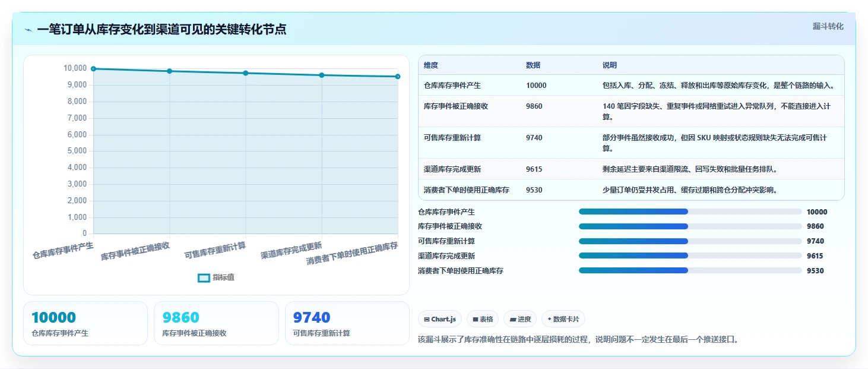Open the 9860 库存事件被正确接收 stat card
Image resolution: width=868 pixels, height=369 pixels.
(216, 323)
